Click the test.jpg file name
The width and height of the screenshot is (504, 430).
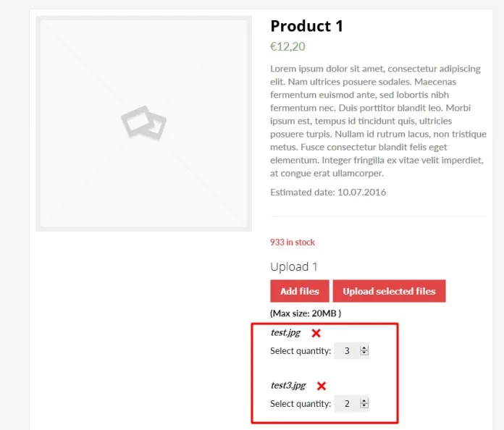(285, 333)
